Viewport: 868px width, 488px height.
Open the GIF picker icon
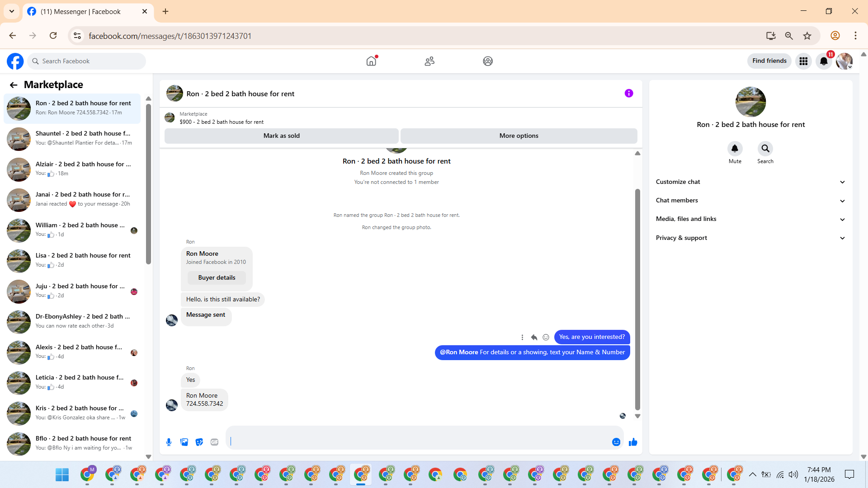tap(214, 442)
